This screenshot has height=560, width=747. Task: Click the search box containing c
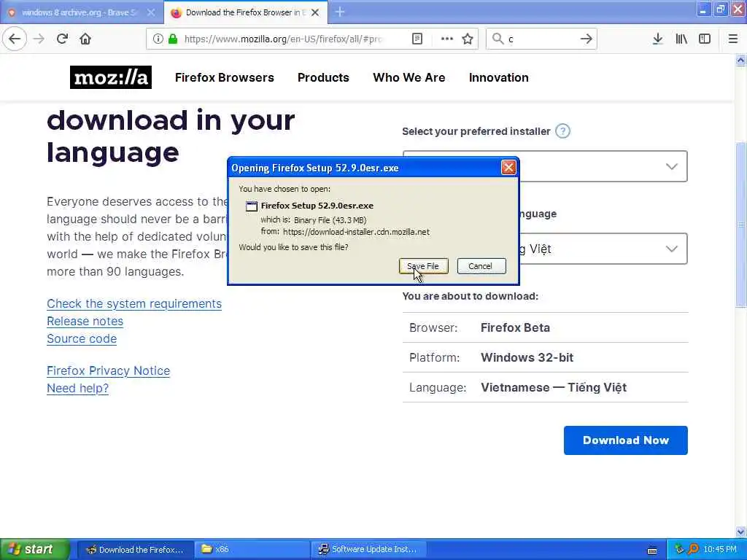[x=541, y=39]
